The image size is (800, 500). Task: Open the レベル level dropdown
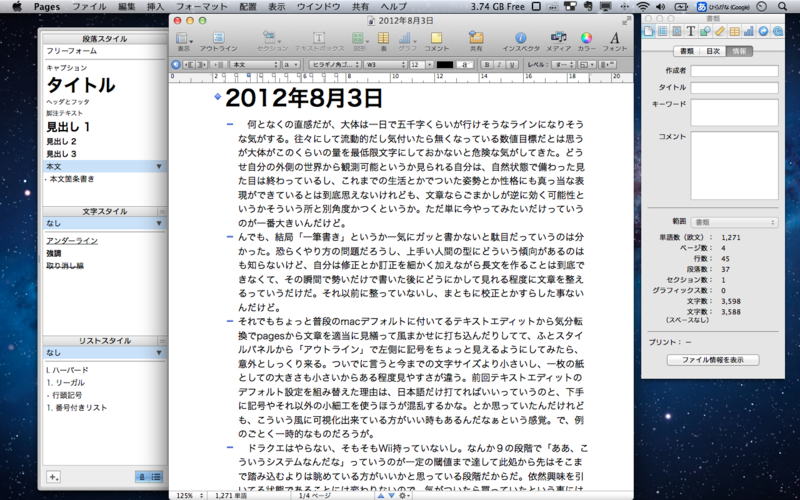tap(565, 65)
